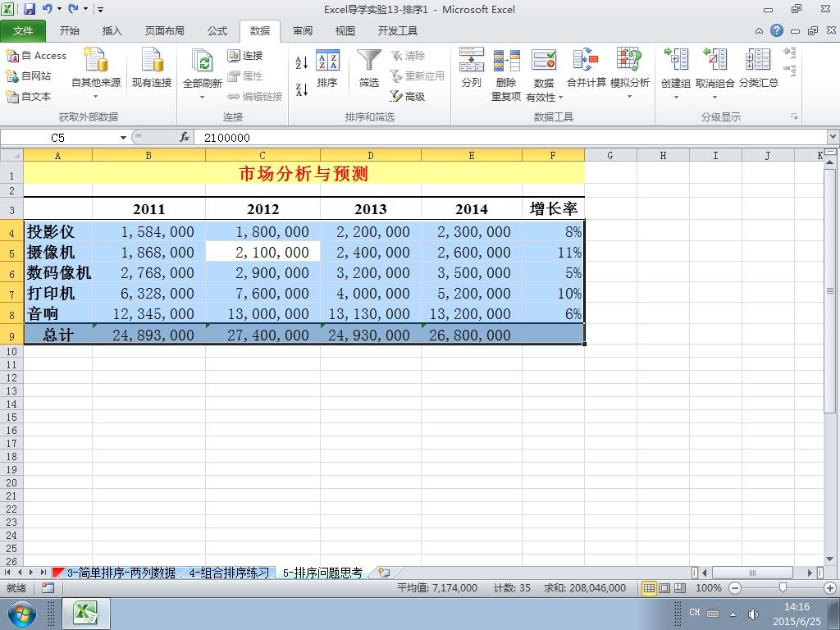
Task: Open outline (分级显示) dialog launcher
Action: (x=794, y=116)
